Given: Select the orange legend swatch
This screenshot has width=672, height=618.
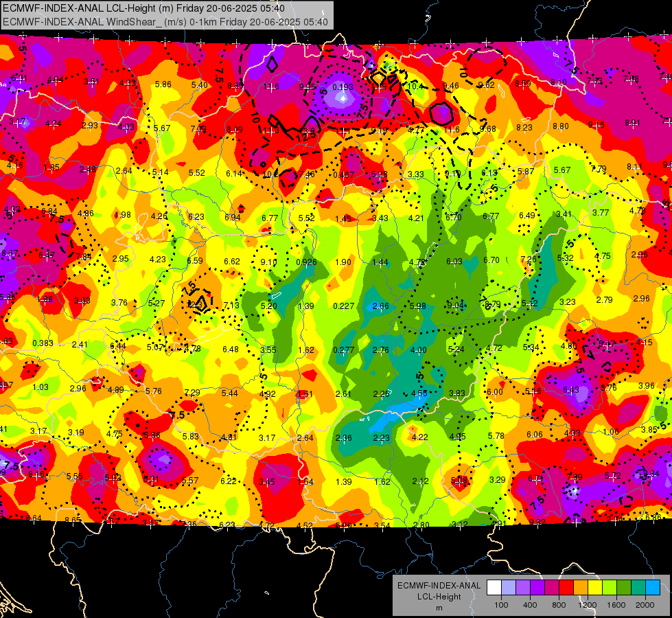Looking at the screenshot, I should 581,588.
